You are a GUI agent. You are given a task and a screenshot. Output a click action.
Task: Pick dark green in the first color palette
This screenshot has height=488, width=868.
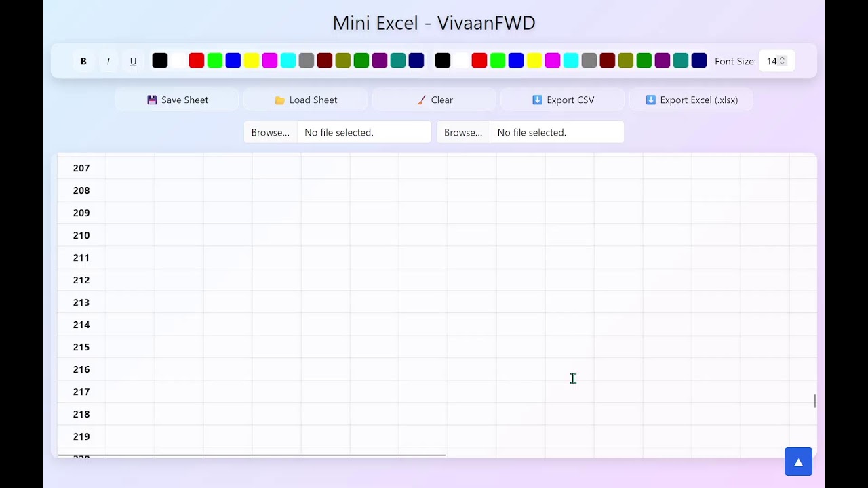click(361, 61)
